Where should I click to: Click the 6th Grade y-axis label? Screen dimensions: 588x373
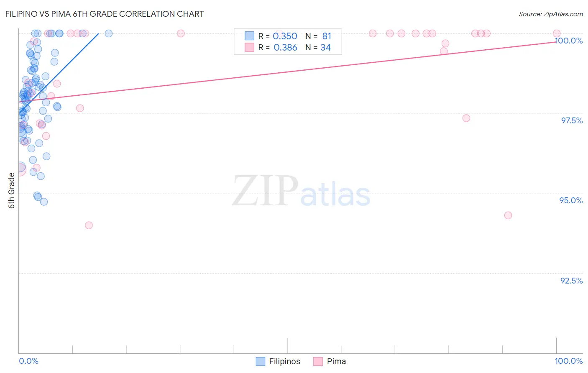(12, 191)
